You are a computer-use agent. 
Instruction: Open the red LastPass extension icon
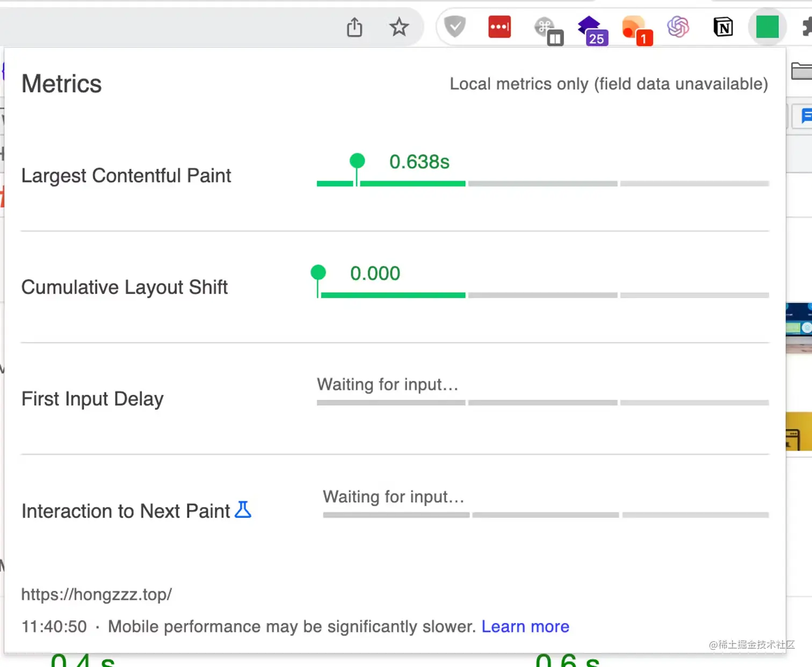point(499,27)
